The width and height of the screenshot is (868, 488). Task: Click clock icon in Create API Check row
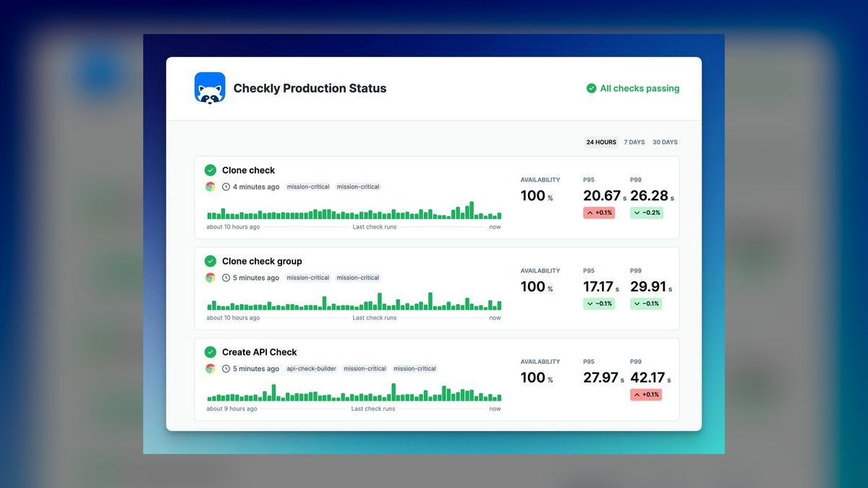click(226, 369)
